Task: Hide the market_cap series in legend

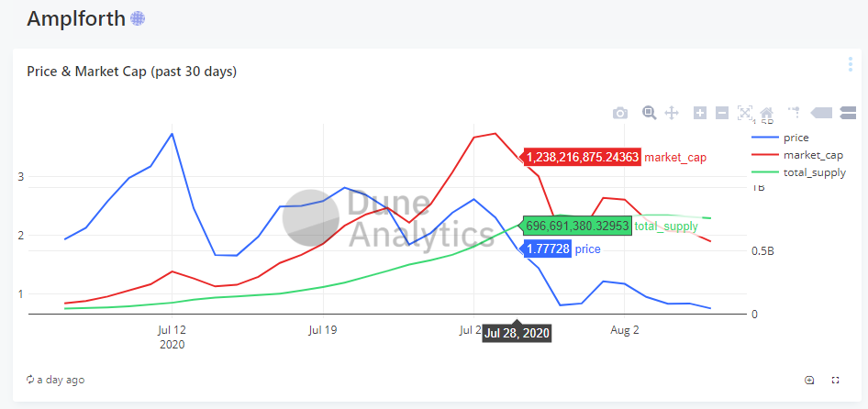Action: click(x=813, y=155)
